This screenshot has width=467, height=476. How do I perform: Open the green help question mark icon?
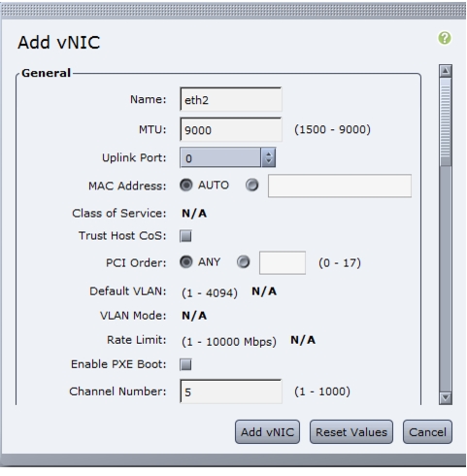(x=445, y=38)
